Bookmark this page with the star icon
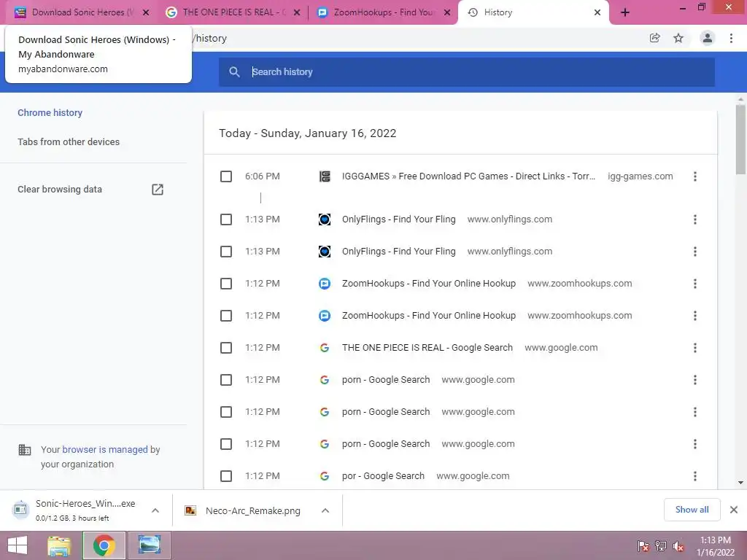 coord(678,38)
